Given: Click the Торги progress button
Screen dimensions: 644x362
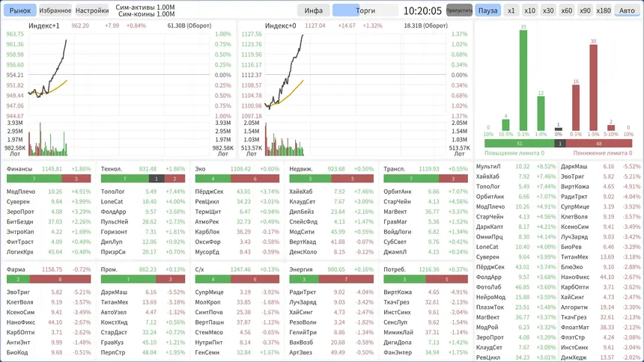Looking at the screenshot, I should coord(365,10).
